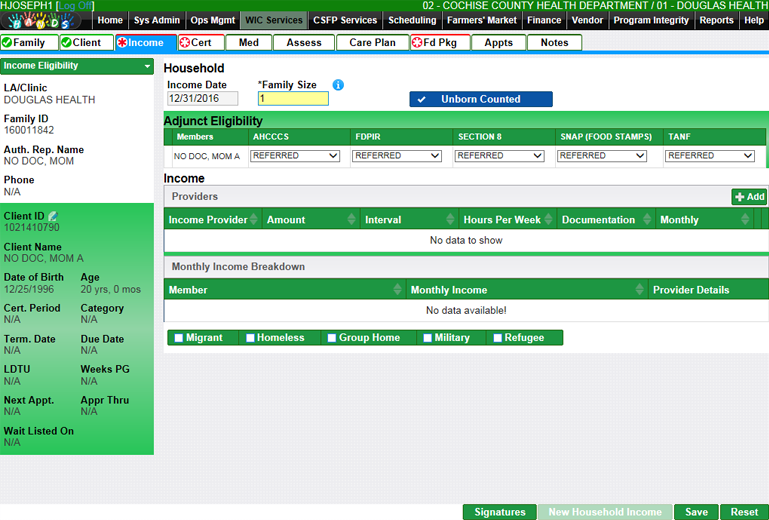769x520 pixels.
Task: Sort by Income Provider column arrows
Action: click(254, 220)
